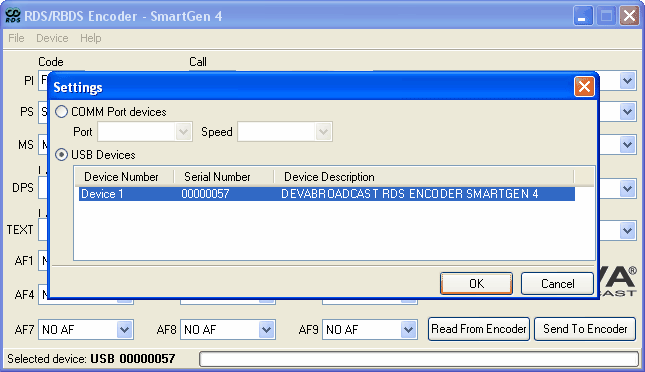This screenshot has height=372, width=645.
Task: Click Read From Encoder button
Action: pos(478,329)
